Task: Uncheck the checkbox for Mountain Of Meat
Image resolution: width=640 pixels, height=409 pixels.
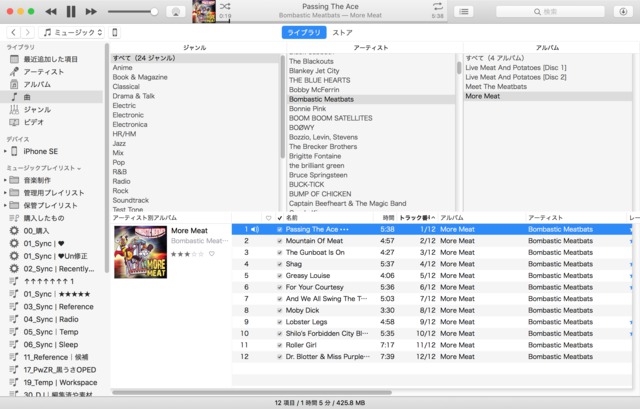Action: 280,241
